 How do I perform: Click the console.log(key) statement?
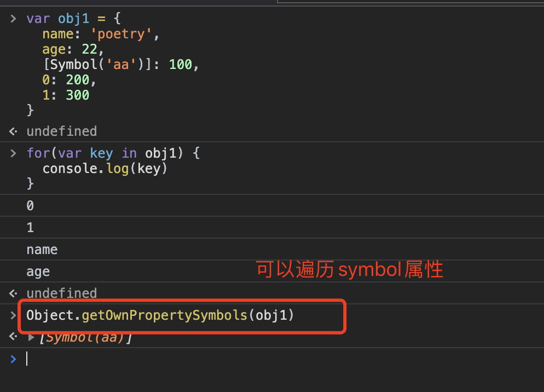click(105, 168)
